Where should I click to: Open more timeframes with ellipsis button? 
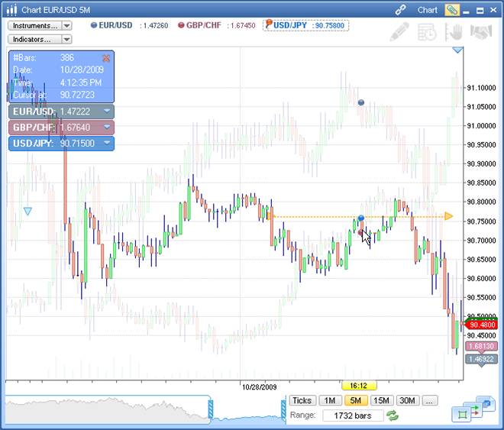click(x=429, y=400)
